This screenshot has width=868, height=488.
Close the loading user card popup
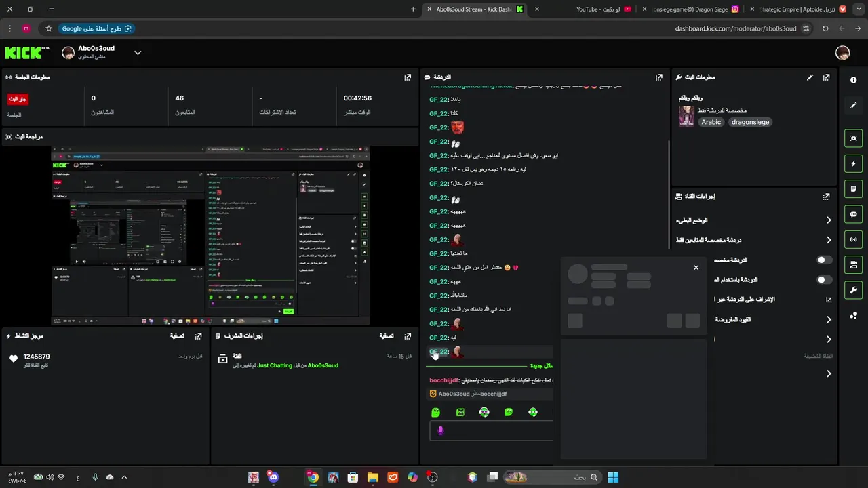point(696,268)
